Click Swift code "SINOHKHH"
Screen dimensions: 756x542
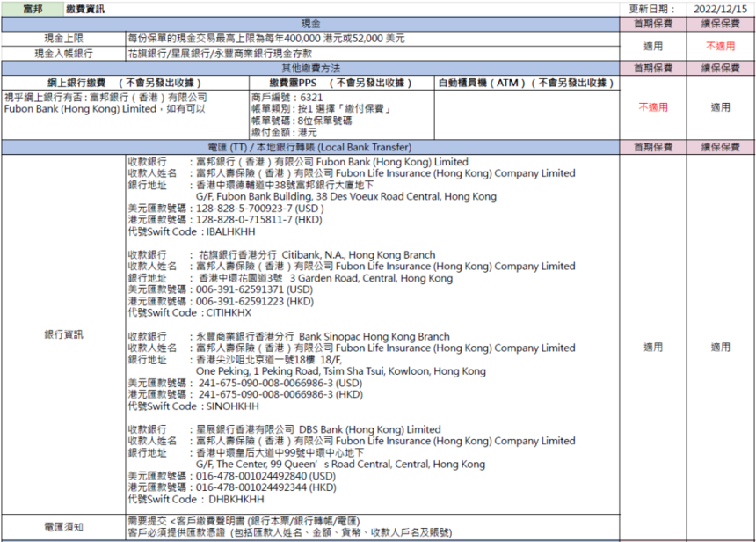point(233,406)
